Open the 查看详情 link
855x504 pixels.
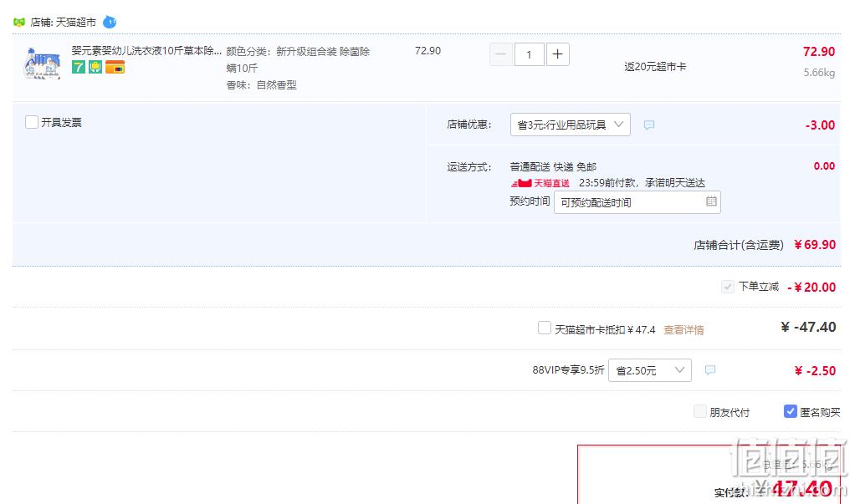point(683,329)
